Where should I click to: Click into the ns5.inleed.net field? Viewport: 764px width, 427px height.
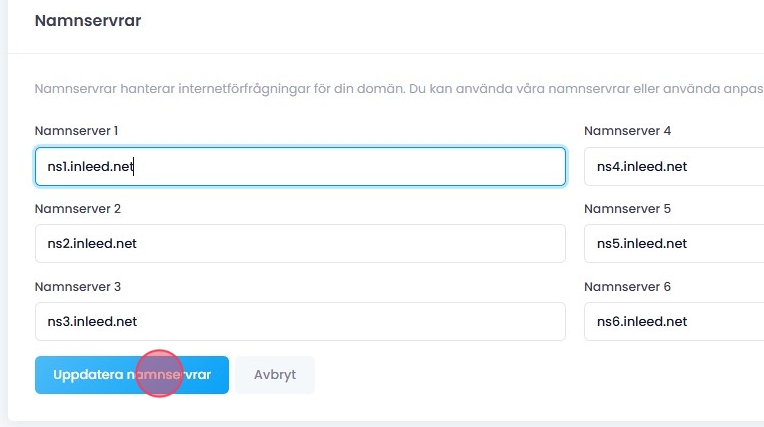[672, 243]
